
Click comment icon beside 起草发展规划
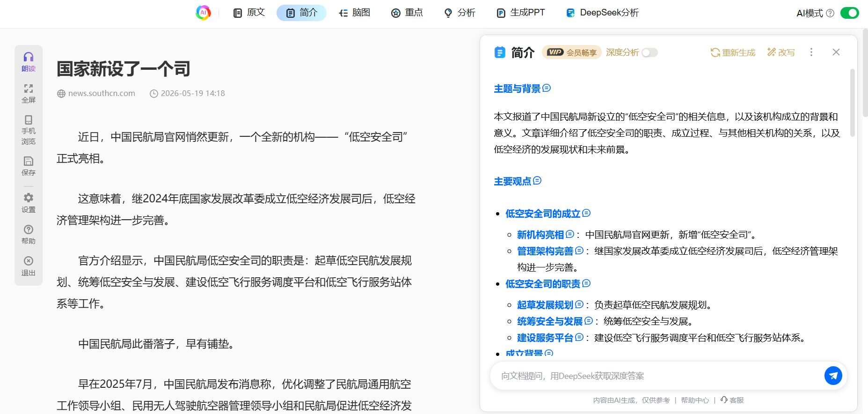[579, 304]
